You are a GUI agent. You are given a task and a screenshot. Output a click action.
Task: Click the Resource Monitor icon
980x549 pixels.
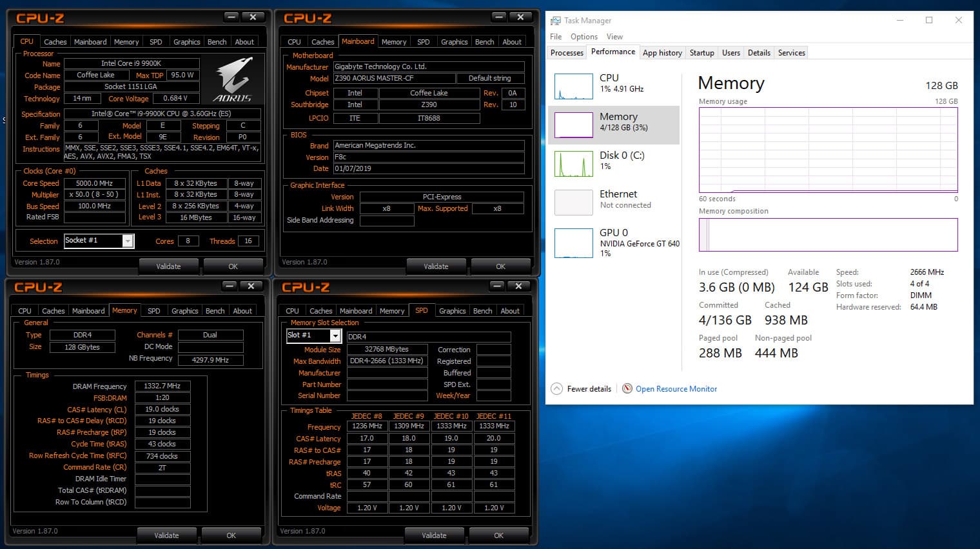627,388
